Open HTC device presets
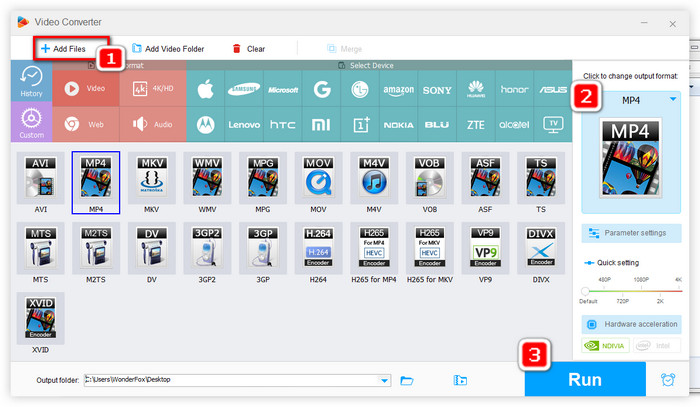Screen dimensions: 700x407 283,125
